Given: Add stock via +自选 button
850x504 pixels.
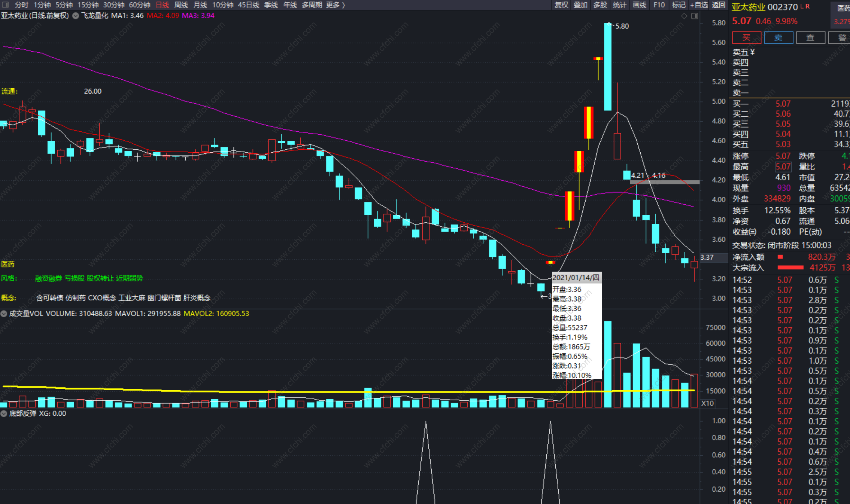Looking at the screenshot, I should (x=699, y=5).
